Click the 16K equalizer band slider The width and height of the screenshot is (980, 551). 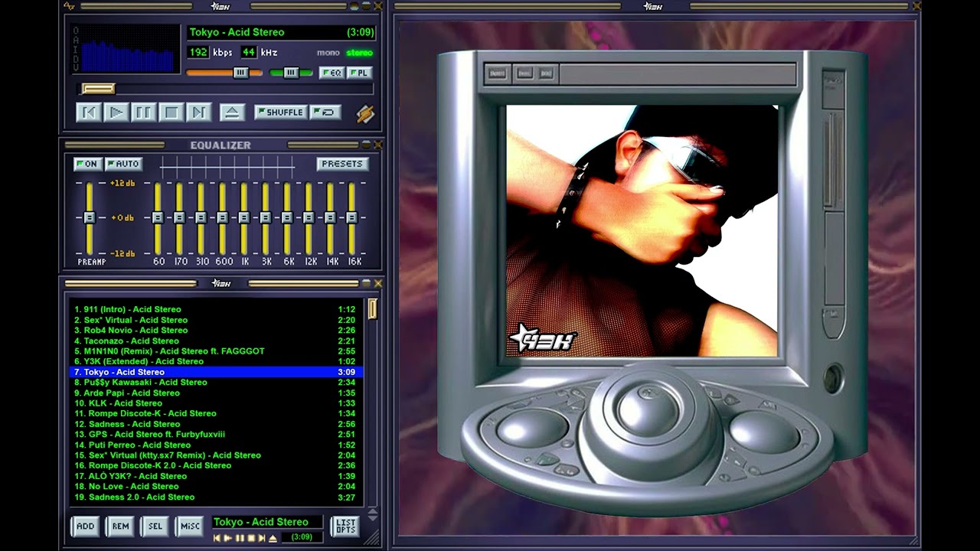click(351, 218)
